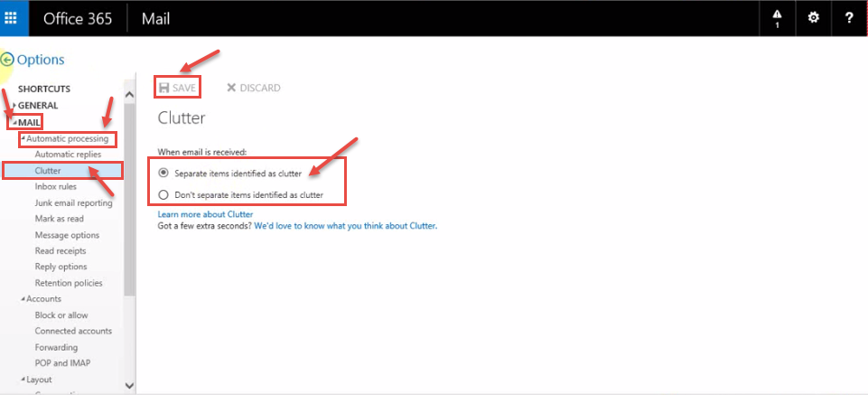Expand the General section
This screenshot has height=395, width=868.
coord(14,105)
